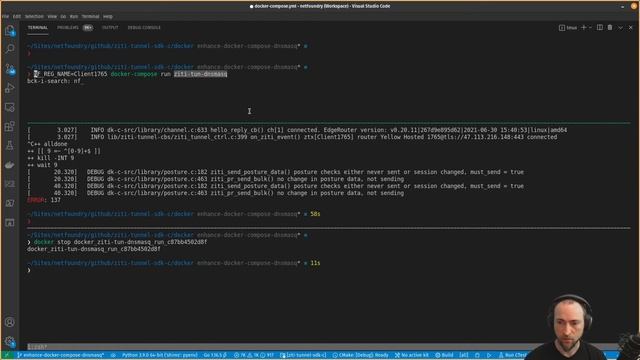Click the sync changes icon in status bar

click(x=113, y=355)
